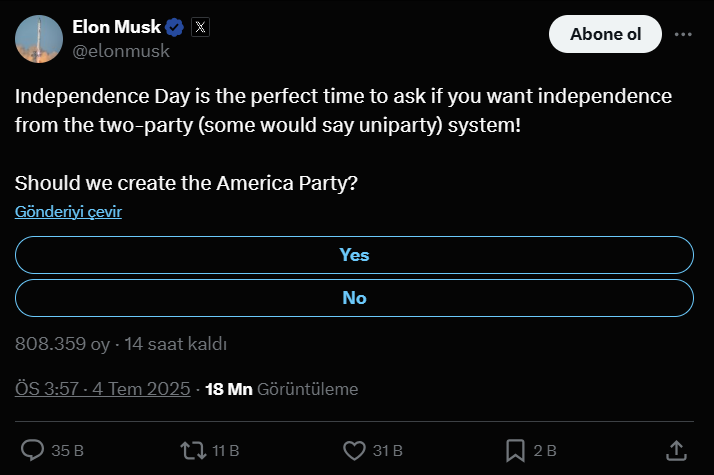Open Elon Musk's profile avatar

tap(39, 39)
